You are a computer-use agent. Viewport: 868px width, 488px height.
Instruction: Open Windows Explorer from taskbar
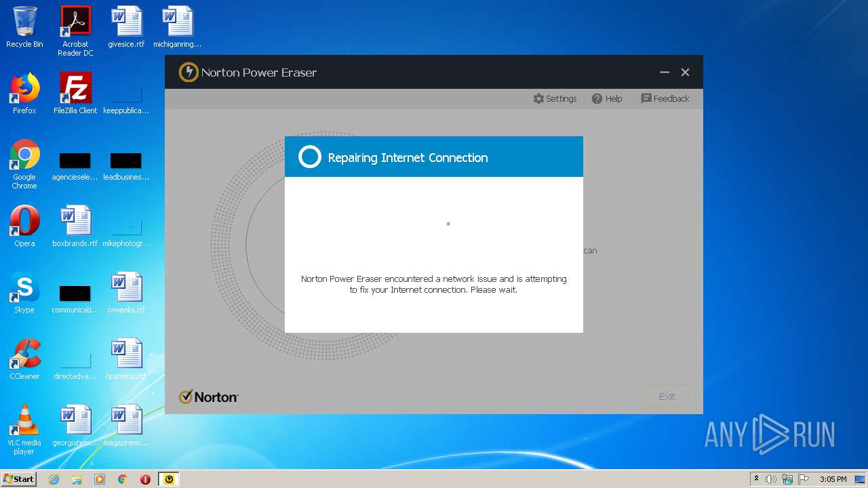(77, 479)
